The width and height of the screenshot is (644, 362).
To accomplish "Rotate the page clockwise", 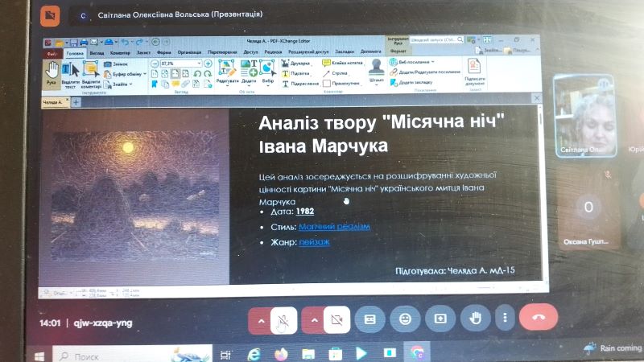I will tap(208, 74).
